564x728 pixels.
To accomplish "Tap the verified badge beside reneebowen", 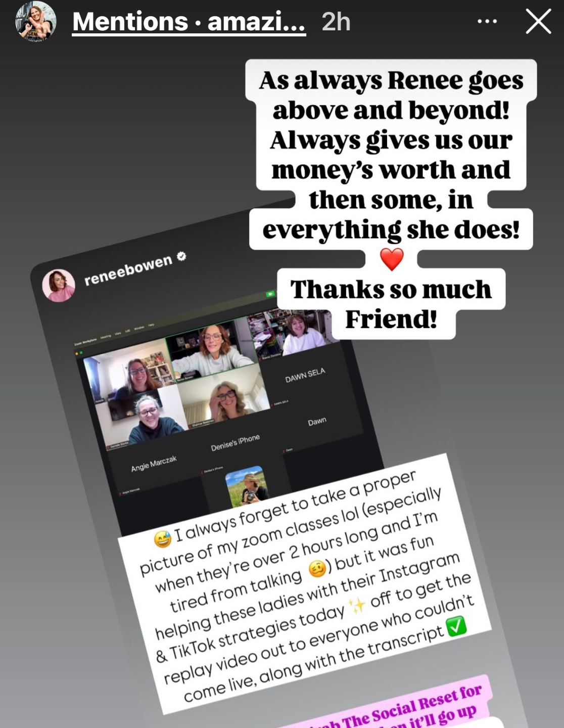I will click(x=182, y=256).
